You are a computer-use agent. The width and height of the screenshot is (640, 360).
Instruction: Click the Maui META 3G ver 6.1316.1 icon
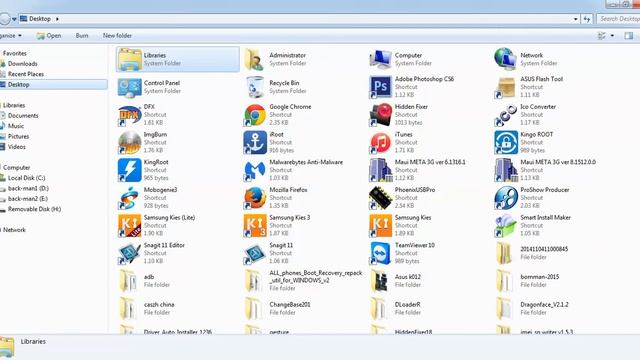pyautogui.click(x=380, y=170)
